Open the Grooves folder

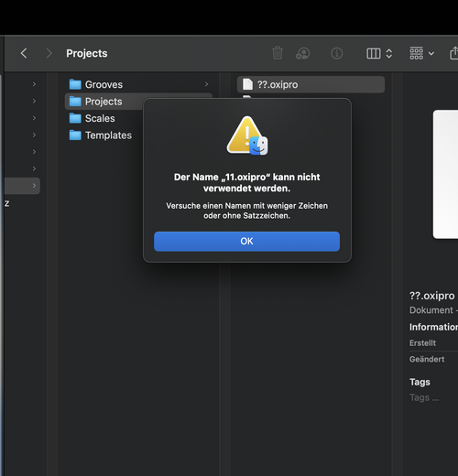[104, 84]
